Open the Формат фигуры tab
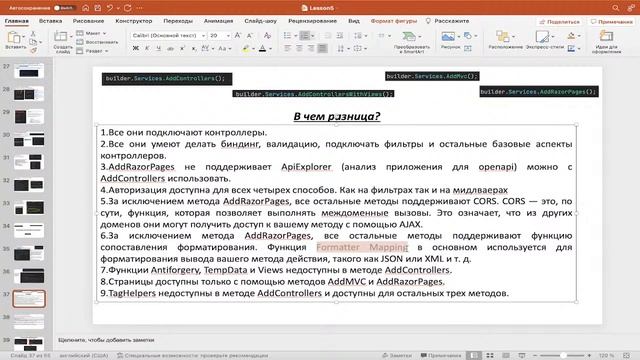This screenshot has height=360, width=640. tap(393, 21)
